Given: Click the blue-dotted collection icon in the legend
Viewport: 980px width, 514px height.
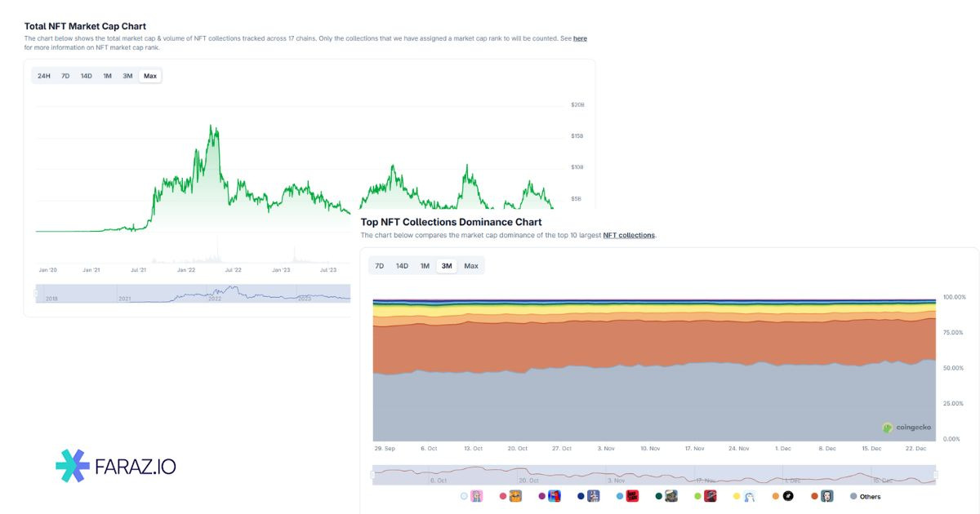Looking at the screenshot, I should click(592, 495).
